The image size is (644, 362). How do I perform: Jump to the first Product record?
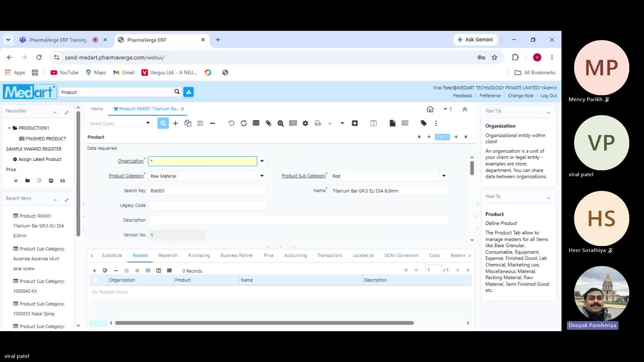419,137
